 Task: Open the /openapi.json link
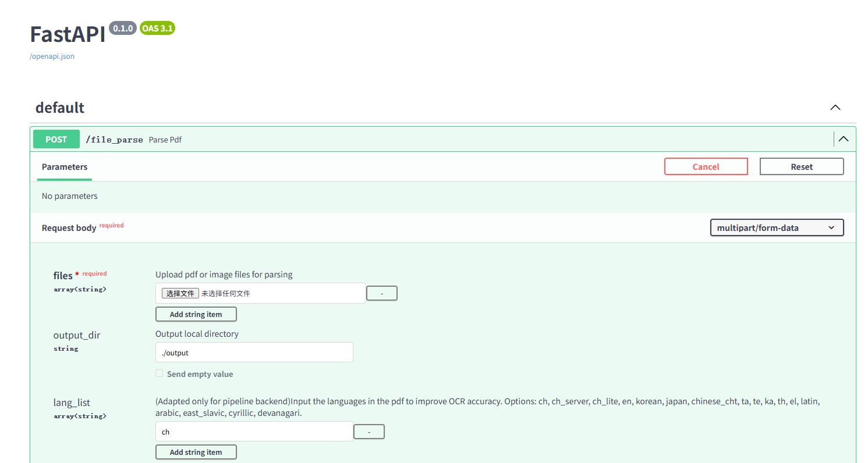[x=52, y=56]
